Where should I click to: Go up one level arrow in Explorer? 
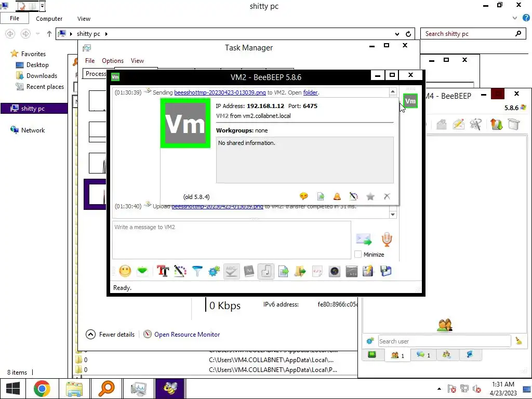point(49,34)
